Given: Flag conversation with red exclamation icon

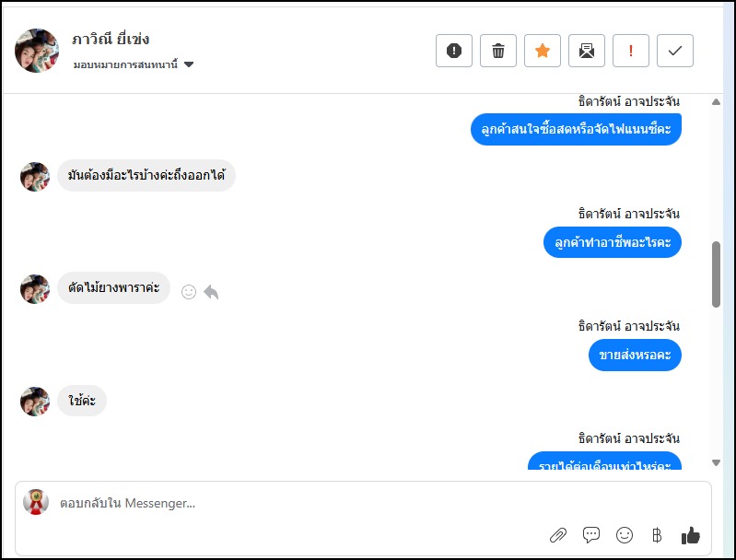Looking at the screenshot, I should (x=631, y=52).
